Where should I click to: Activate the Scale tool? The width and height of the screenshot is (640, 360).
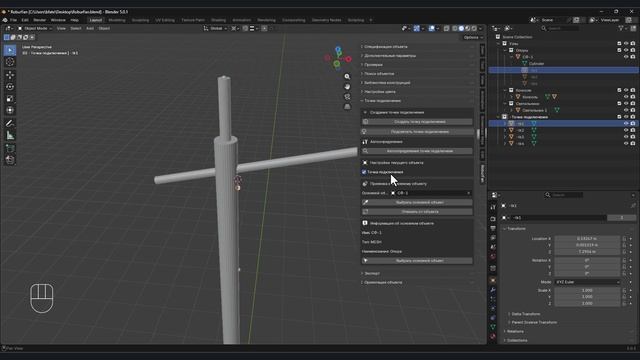pos(10,99)
